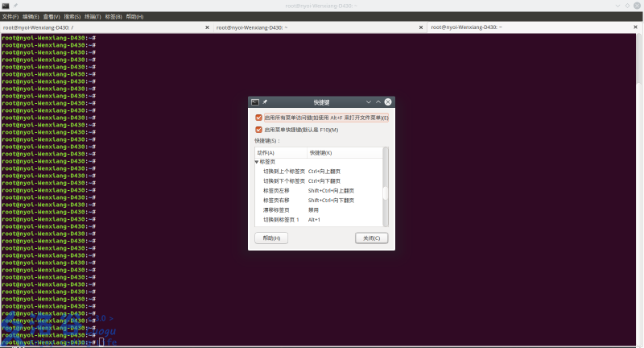Click the shortcut list vertical scrollbar
This screenshot has width=644, height=348.
[x=386, y=193]
